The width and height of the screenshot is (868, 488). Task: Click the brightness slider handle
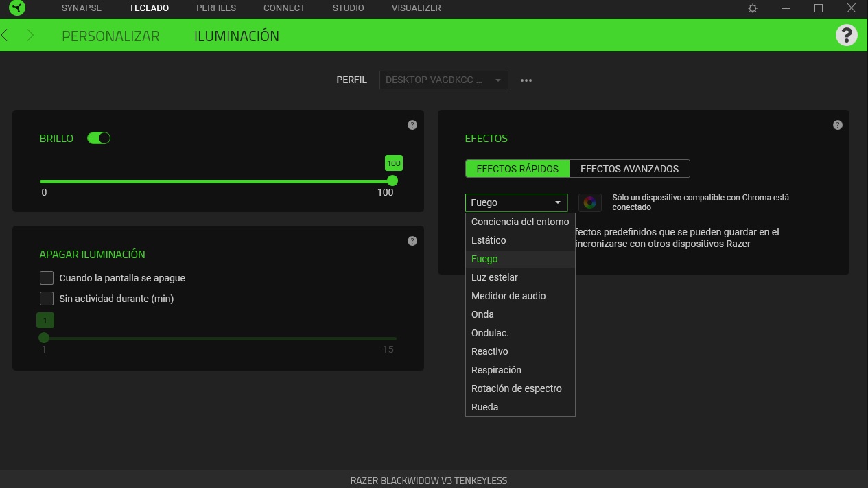click(392, 181)
